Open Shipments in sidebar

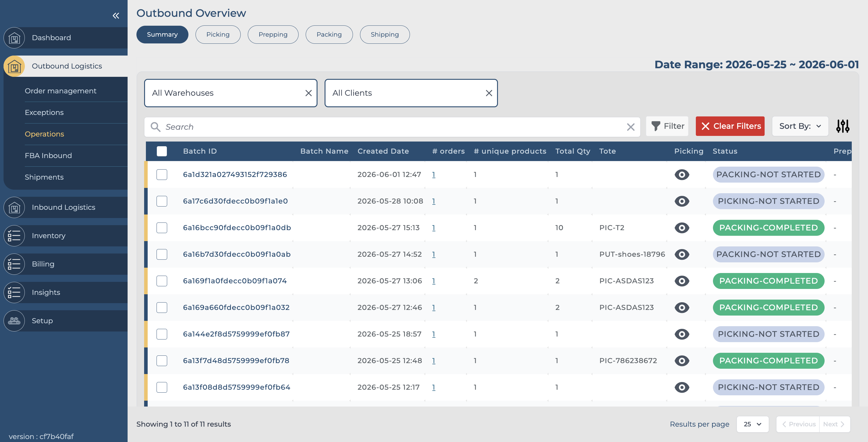tap(44, 177)
